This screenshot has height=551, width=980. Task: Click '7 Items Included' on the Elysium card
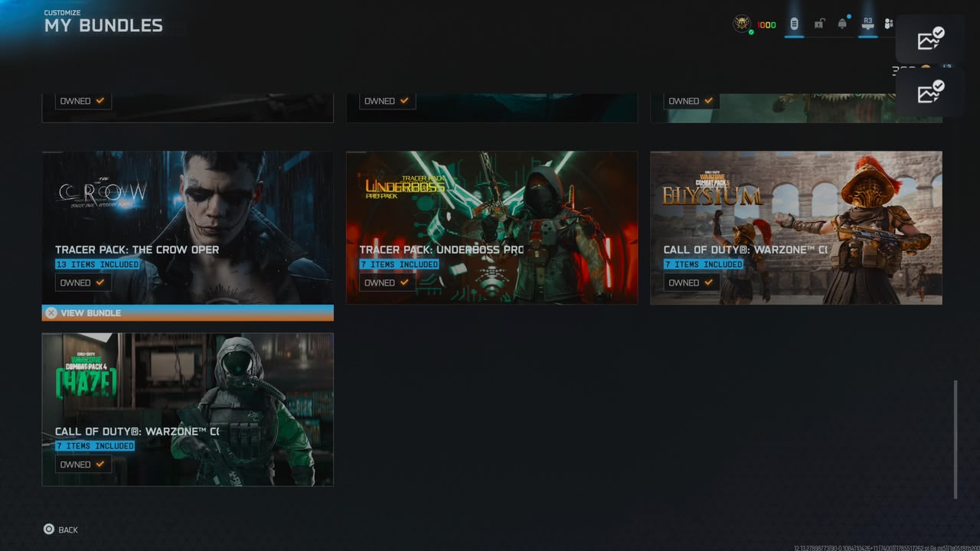click(x=703, y=265)
